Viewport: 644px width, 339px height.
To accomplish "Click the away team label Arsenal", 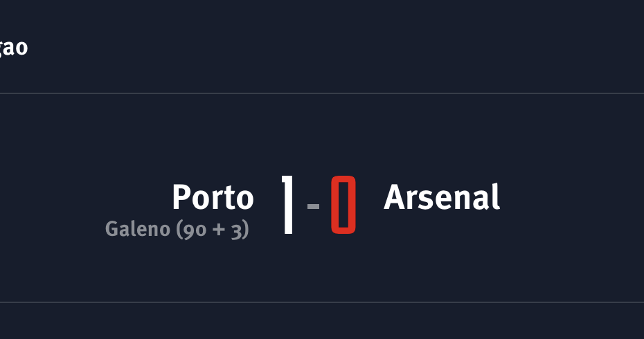I will (x=442, y=197).
